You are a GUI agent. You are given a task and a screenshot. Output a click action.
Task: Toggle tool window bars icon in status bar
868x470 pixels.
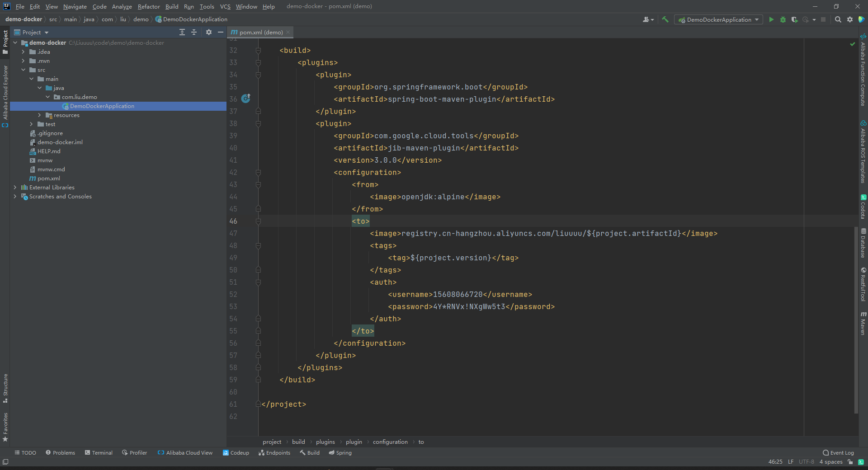[5, 461]
